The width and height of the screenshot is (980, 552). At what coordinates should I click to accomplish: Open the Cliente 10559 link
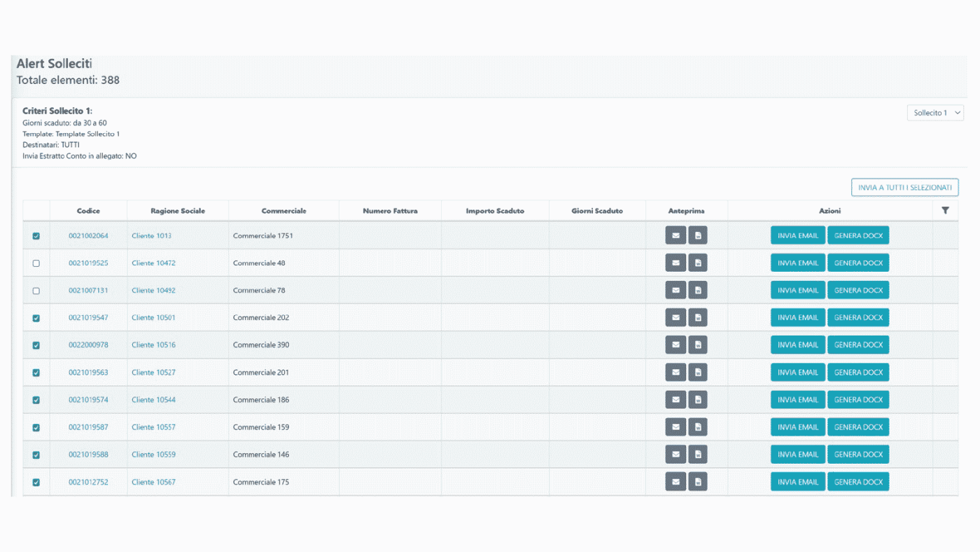tap(153, 454)
